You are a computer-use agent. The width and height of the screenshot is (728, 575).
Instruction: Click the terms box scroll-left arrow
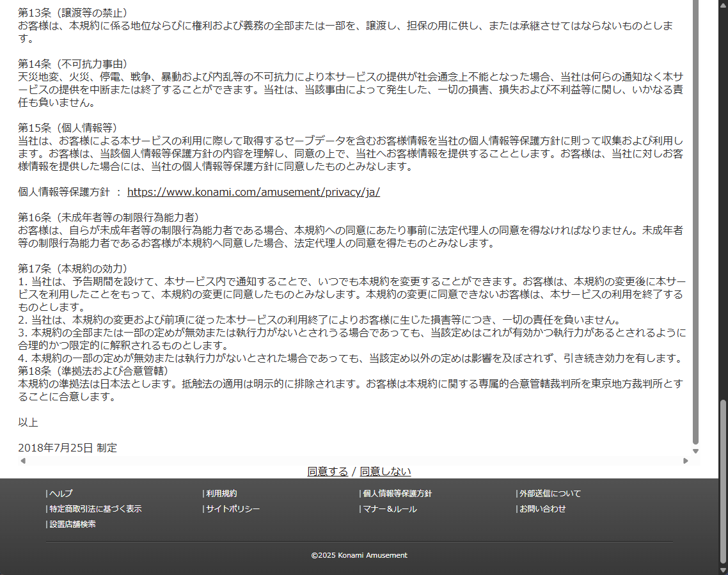23,461
